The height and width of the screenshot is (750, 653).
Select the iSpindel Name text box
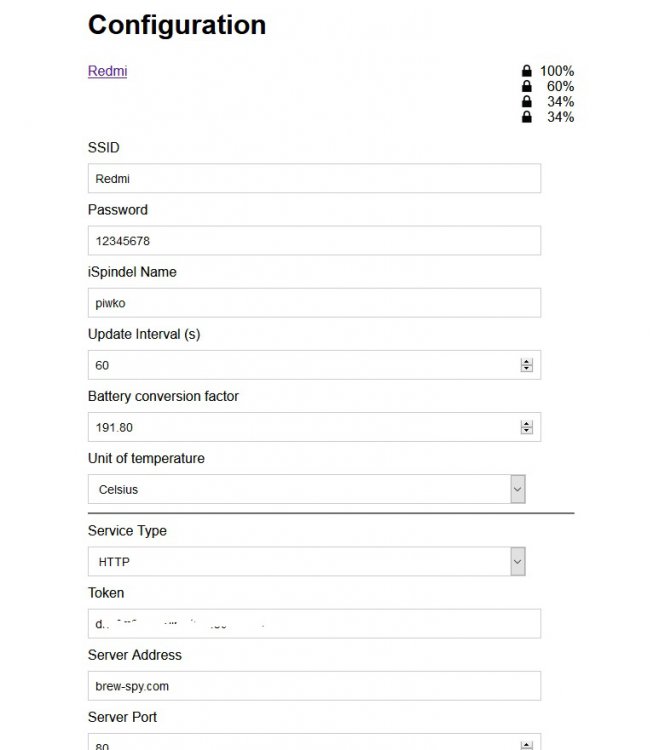click(314, 303)
